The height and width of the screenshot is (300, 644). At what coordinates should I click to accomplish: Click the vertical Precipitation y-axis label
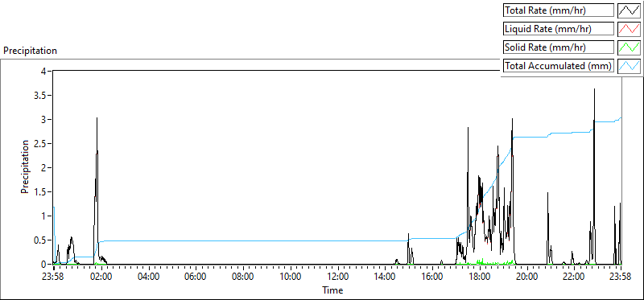click(x=25, y=166)
